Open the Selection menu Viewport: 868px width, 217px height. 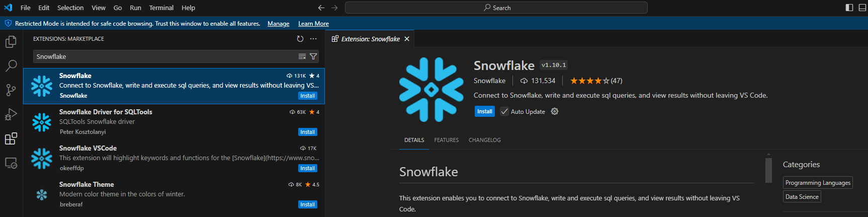70,8
